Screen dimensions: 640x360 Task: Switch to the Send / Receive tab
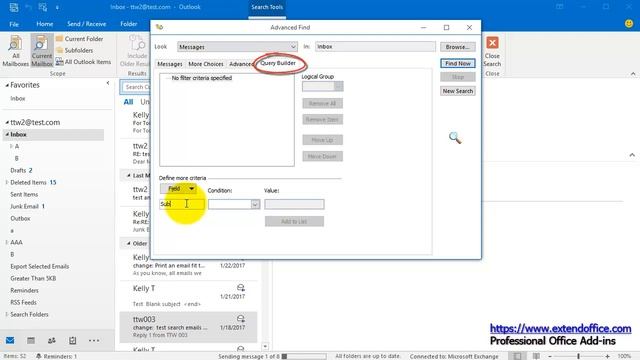[x=87, y=24]
